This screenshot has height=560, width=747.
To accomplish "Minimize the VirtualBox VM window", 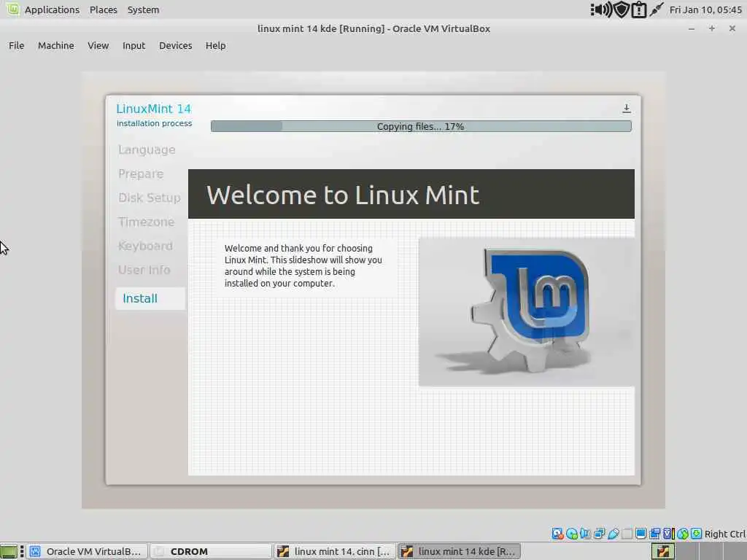I will [692, 28].
